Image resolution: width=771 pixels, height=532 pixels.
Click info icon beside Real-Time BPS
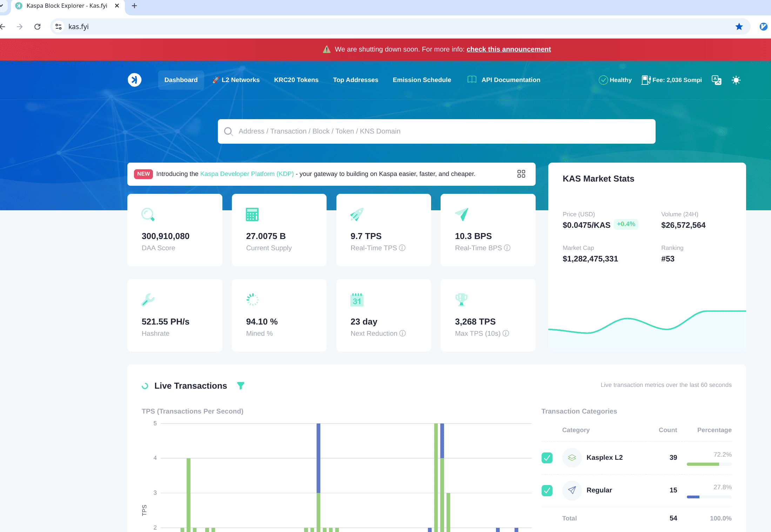(x=507, y=248)
